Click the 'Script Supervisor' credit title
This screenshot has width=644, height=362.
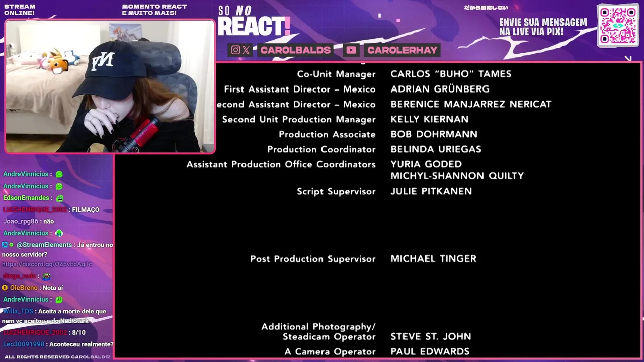[x=336, y=192]
